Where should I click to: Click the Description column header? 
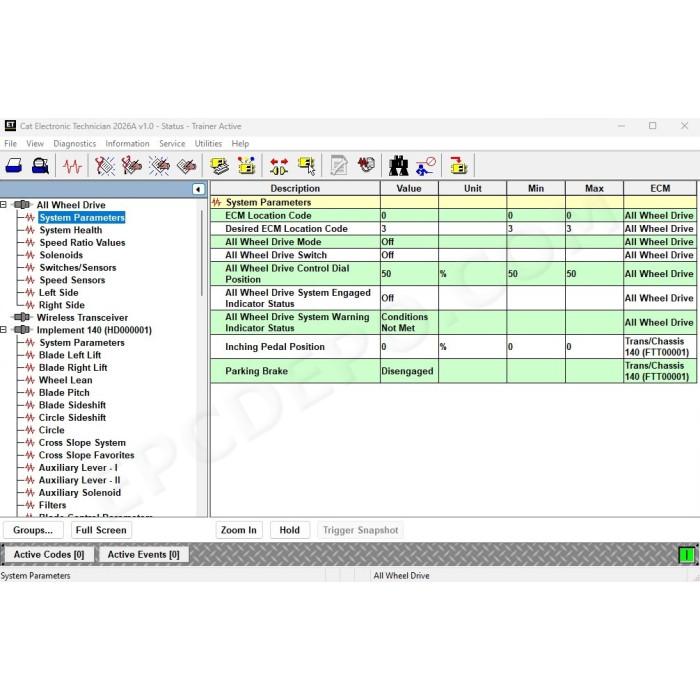click(295, 188)
